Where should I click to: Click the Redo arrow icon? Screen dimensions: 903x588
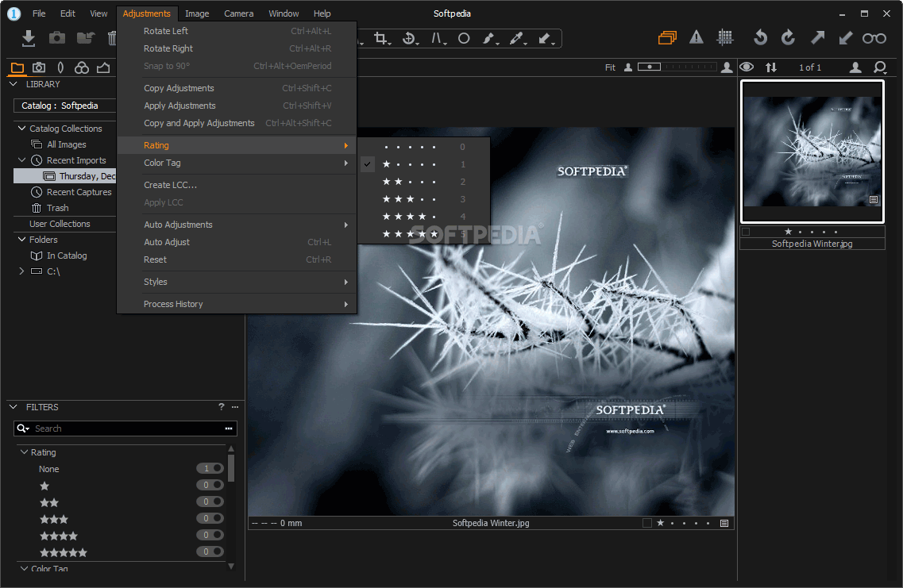(x=788, y=38)
